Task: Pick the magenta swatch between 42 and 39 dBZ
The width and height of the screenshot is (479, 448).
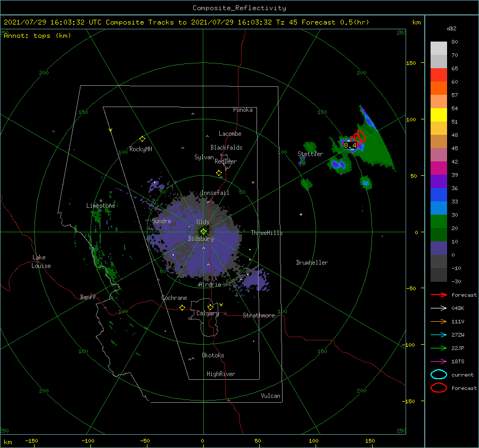Action: coord(439,168)
